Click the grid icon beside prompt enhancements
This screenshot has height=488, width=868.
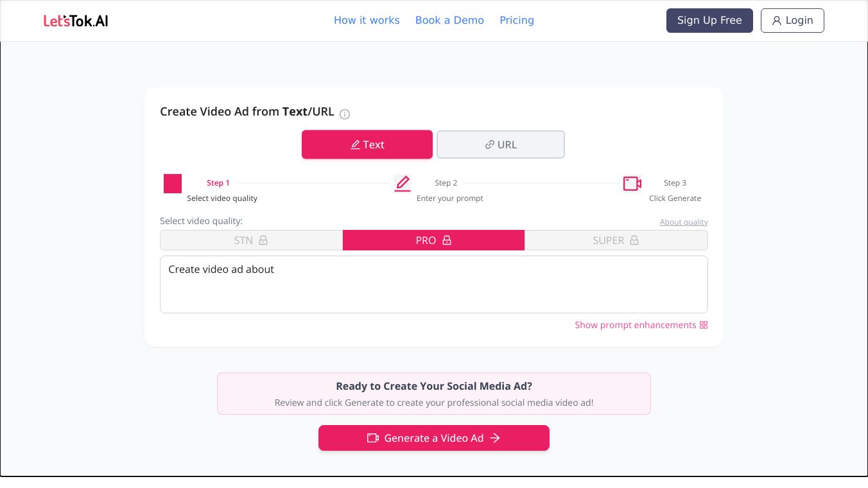[704, 325]
